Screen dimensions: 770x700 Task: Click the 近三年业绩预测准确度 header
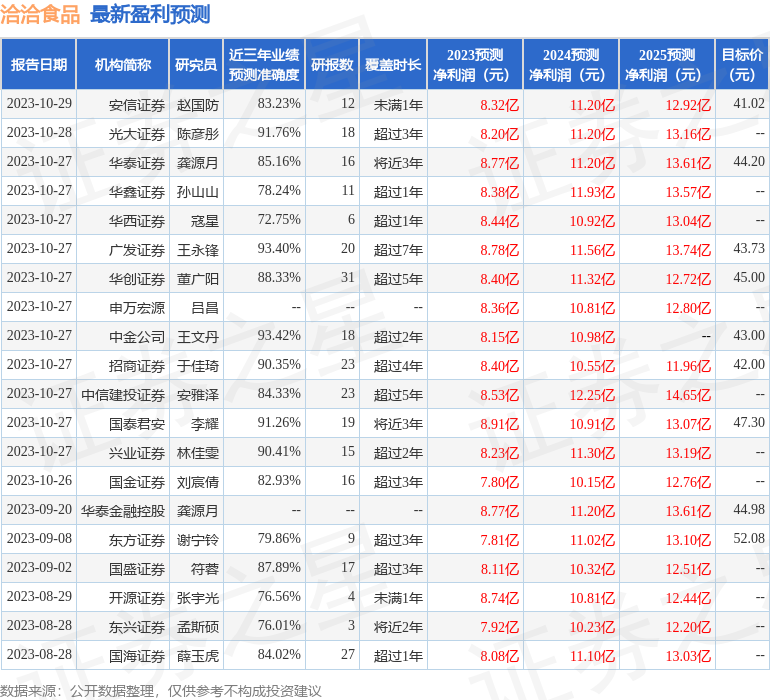click(264, 64)
